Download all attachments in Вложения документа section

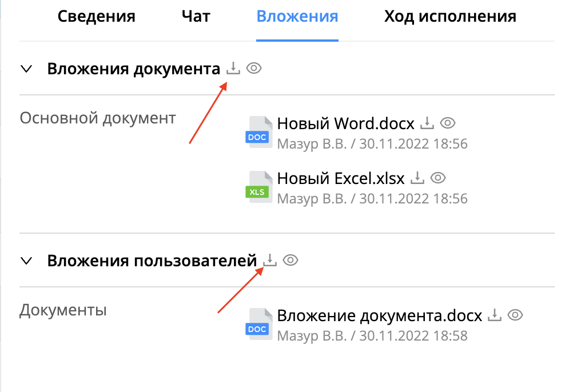coord(233,68)
